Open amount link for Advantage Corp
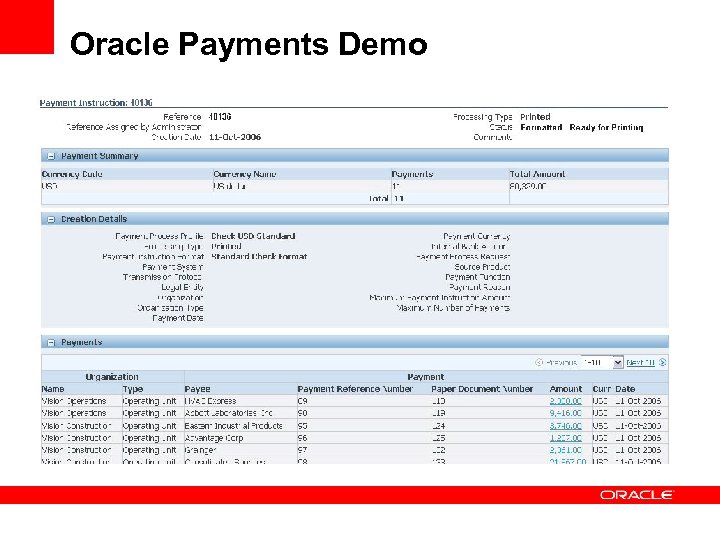 click(565, 438)
